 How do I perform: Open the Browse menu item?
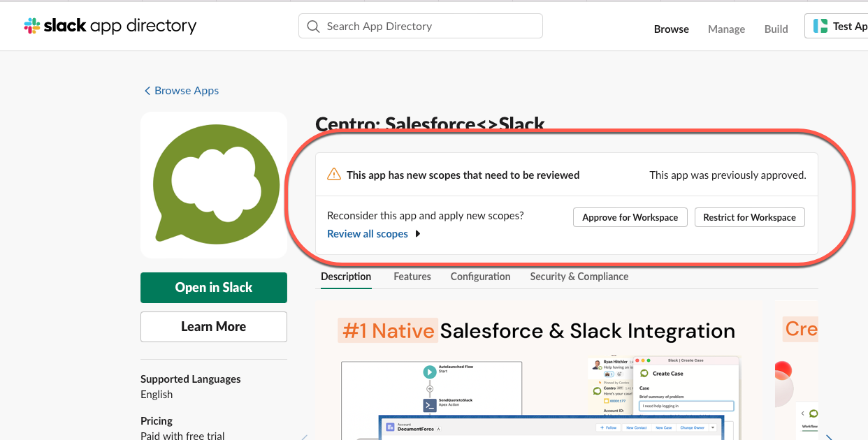click(672, 29)
